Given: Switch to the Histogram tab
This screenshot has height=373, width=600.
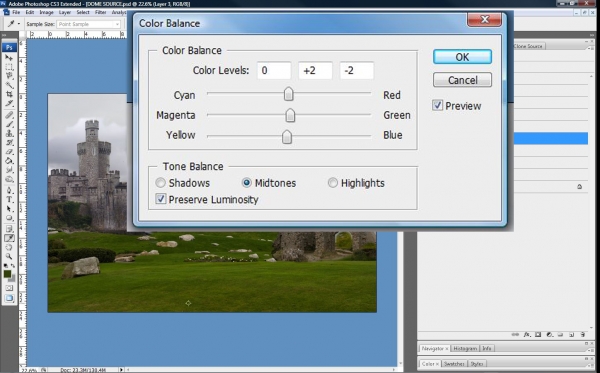Looking at the screenshot, I should click(x=465, y=349).
